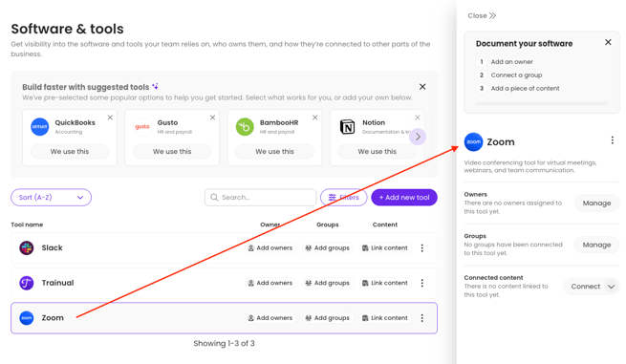Close the Document your software card

tap(608, 42)
